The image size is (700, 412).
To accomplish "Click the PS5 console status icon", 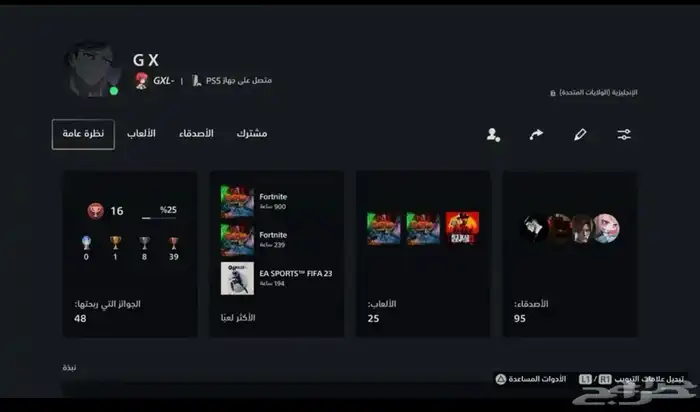I will click(196, 81).
